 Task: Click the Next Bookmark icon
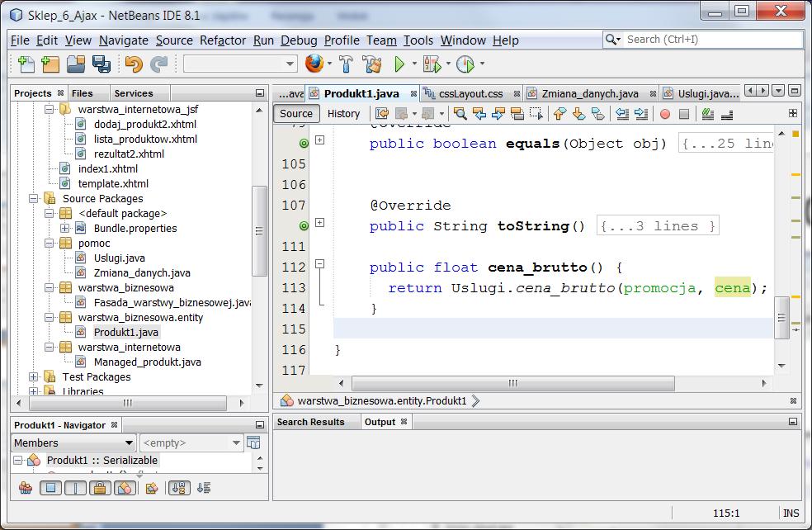(579, 113)
